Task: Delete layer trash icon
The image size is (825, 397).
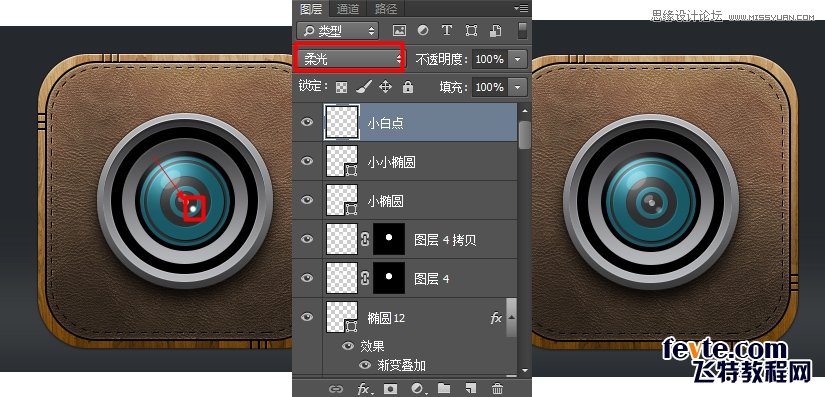Action: click(x=497, y=389)
